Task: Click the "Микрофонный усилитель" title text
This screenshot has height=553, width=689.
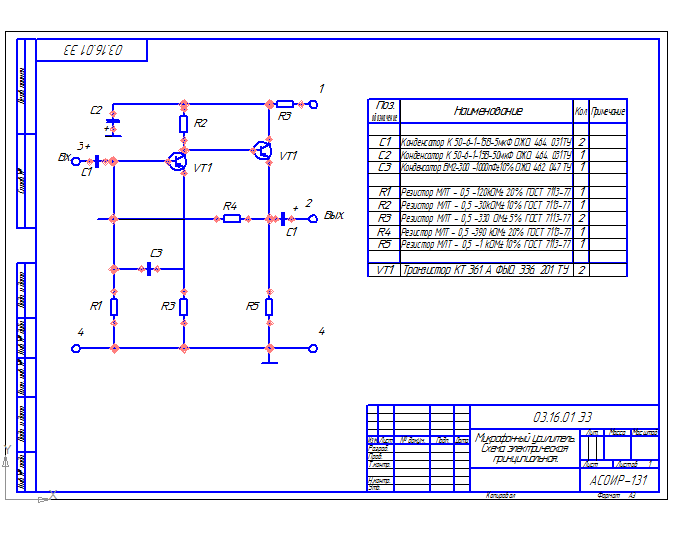Action: click(x=525, y=438)
